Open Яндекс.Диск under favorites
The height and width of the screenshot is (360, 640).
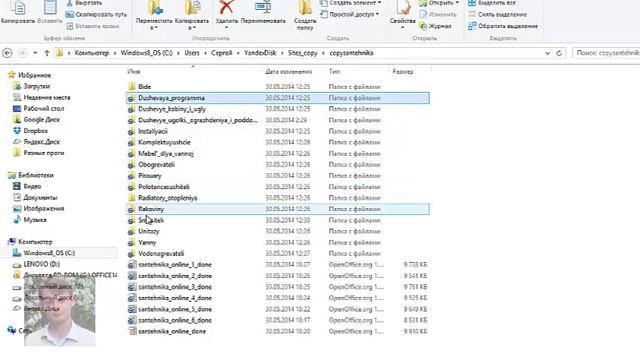click(36, 142)
